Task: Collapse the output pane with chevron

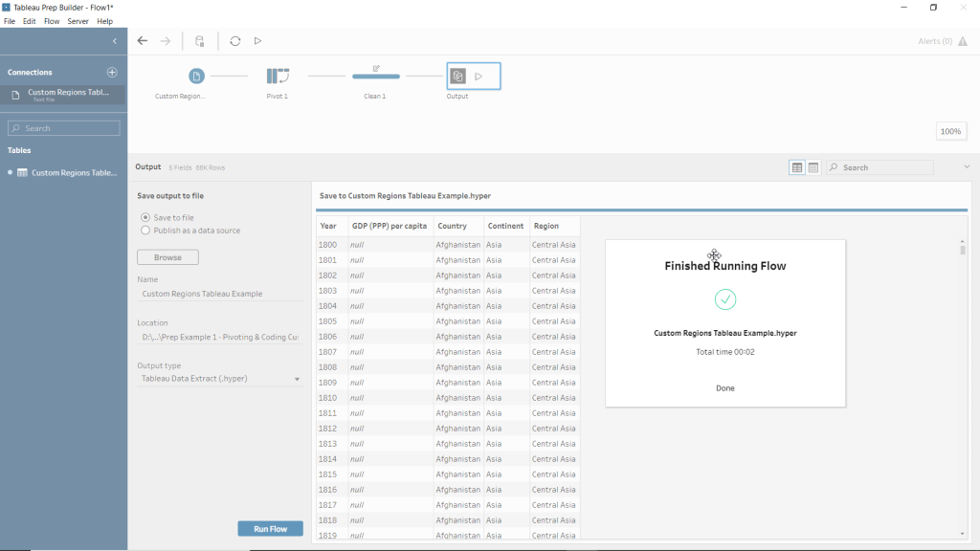Action: [967, 167]
